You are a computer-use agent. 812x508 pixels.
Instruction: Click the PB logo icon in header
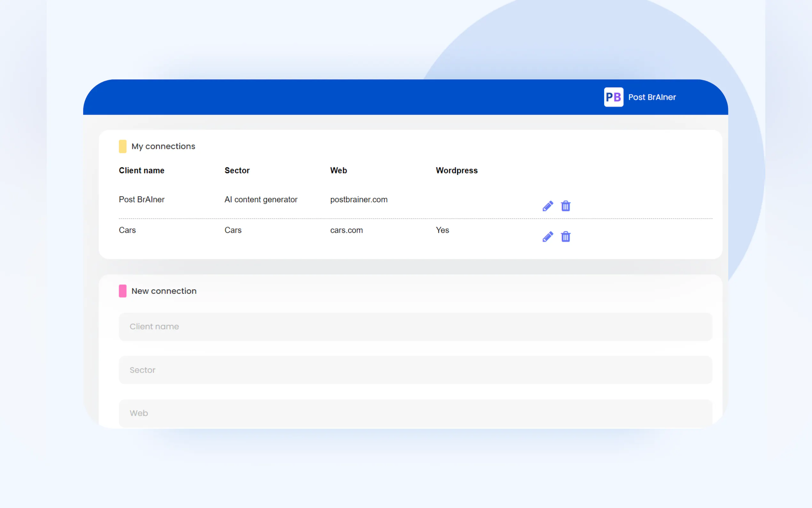pos(613,97)
